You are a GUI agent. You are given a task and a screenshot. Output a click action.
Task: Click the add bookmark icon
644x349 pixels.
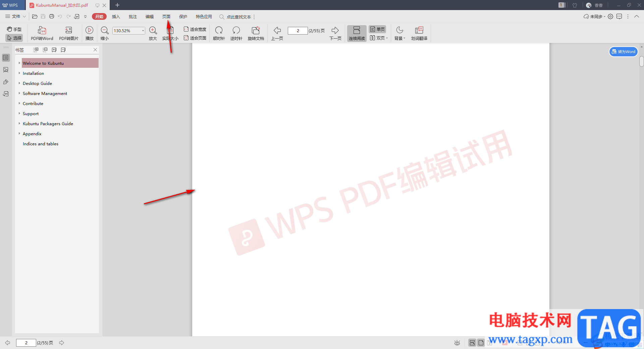[x=54, y=50]
